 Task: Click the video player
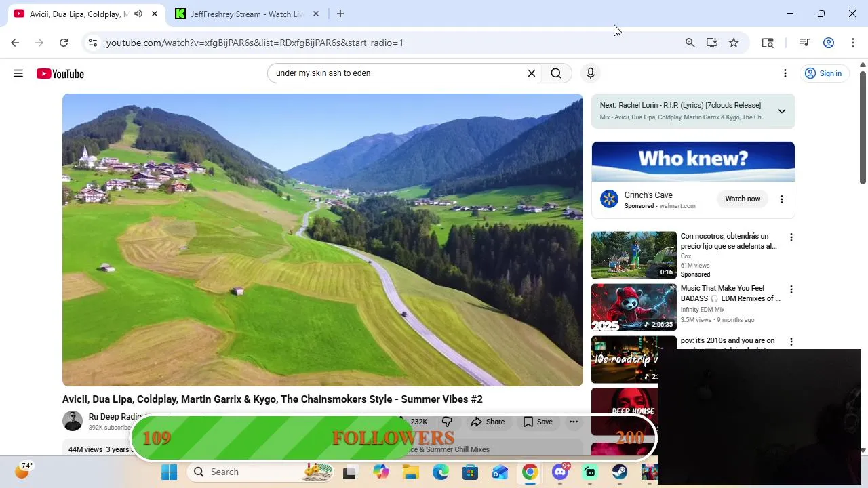pos(323,240)
